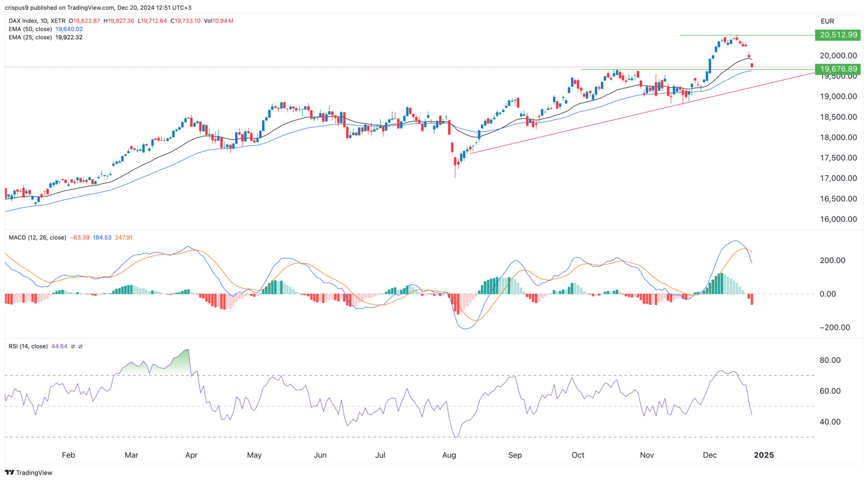The height and width of the screenshot is (481, 868).
Task: Click the green 19,676.89 price label
Action: (x=838, y=69)
